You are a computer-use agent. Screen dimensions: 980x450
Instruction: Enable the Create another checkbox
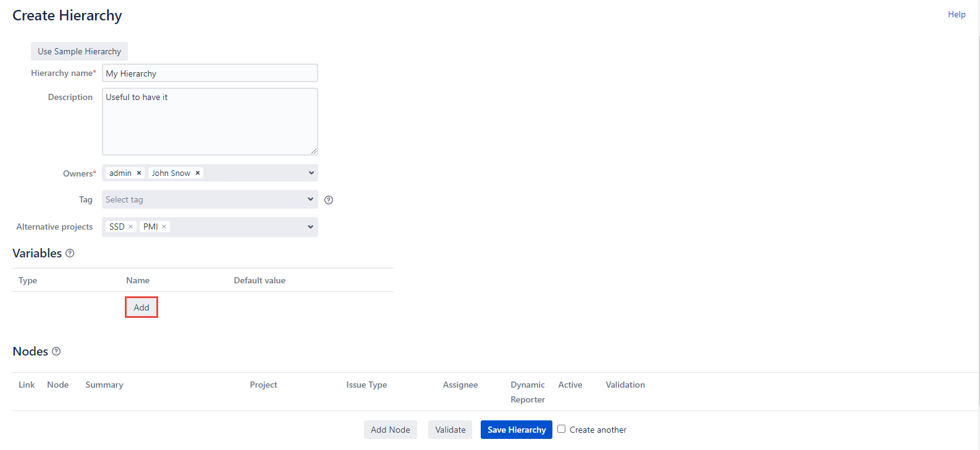(561, 429)
